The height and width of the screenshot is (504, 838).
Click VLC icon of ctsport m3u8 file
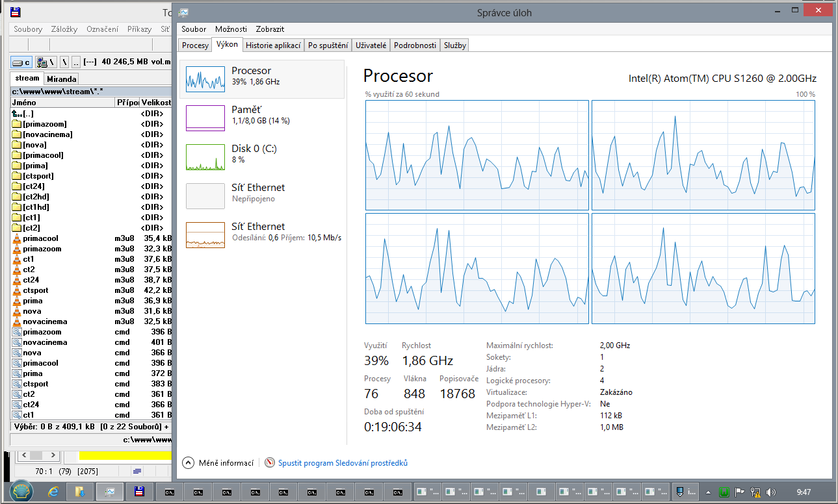(x=17, y=290)
